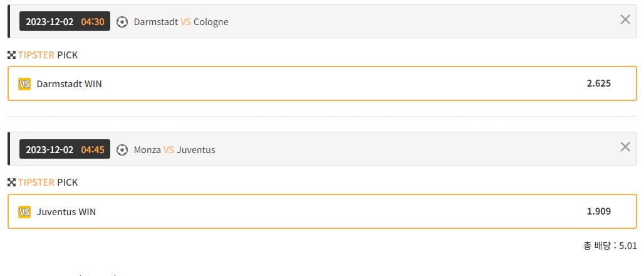Click the 04:30 kickoff time
Screen dimensions: 644x276
click(x=93, y=22)
